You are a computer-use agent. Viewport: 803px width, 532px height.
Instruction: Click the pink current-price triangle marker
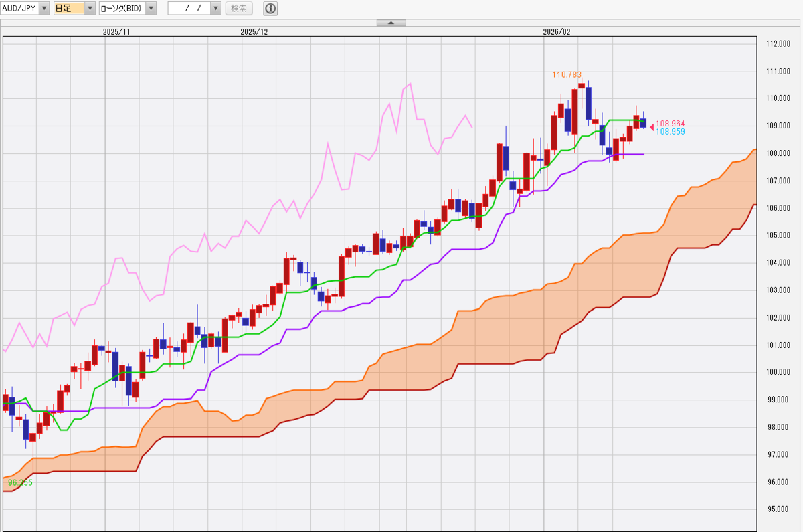tap(652, 127)
